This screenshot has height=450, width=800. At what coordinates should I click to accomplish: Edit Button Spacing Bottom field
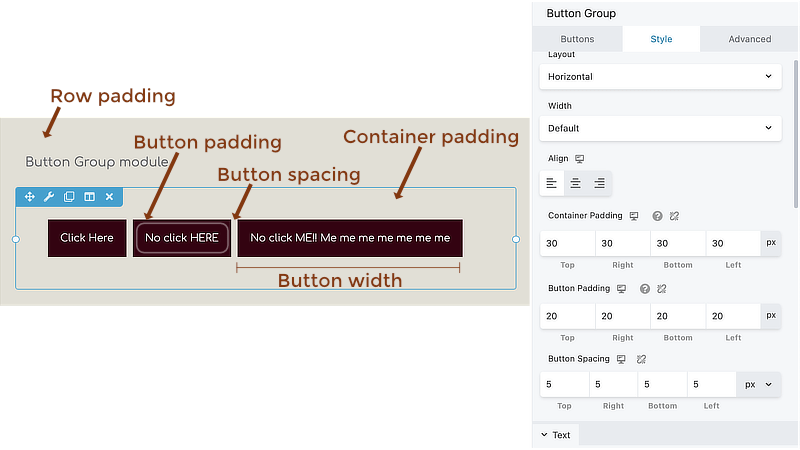click(662, 385)
